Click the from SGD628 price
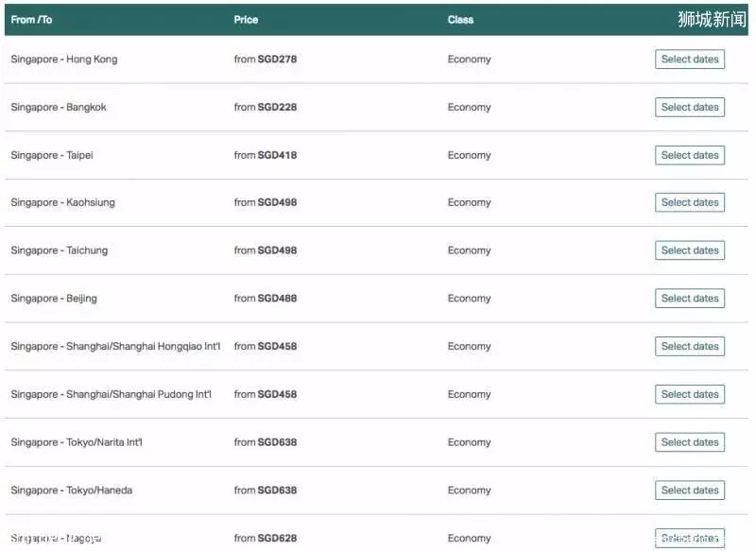756x551 pixels. (266, 538)
